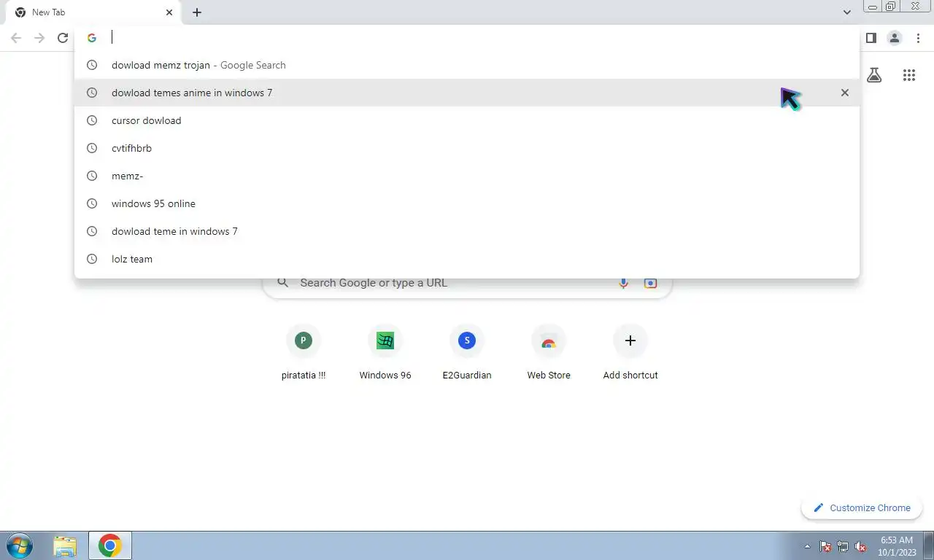
Task: Show hidden tray icons arrow
Action: [807, 546]
